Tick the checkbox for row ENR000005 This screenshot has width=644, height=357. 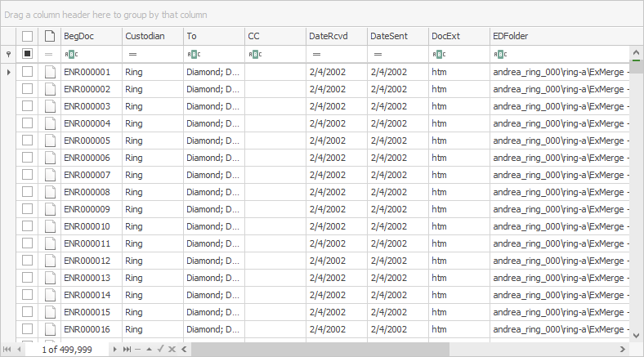[28, 141]
